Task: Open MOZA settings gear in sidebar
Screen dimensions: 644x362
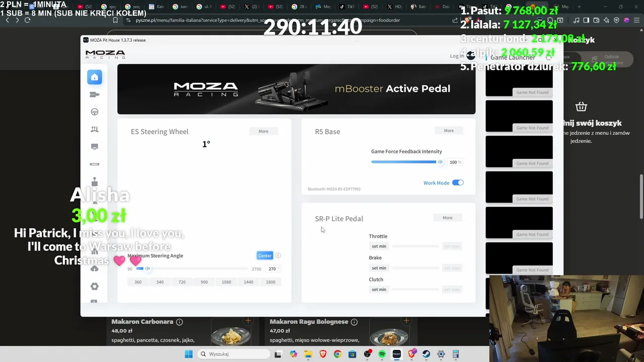Action: pos(95,287)
